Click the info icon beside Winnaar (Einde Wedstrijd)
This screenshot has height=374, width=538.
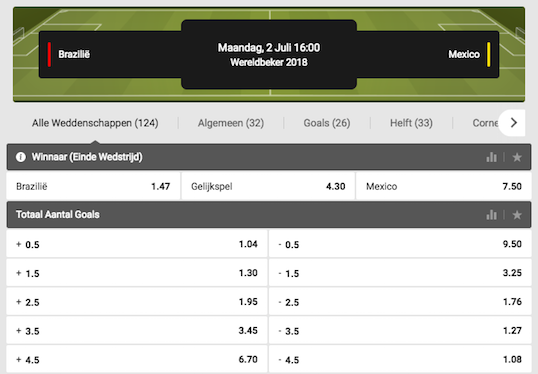coord(21,157)
